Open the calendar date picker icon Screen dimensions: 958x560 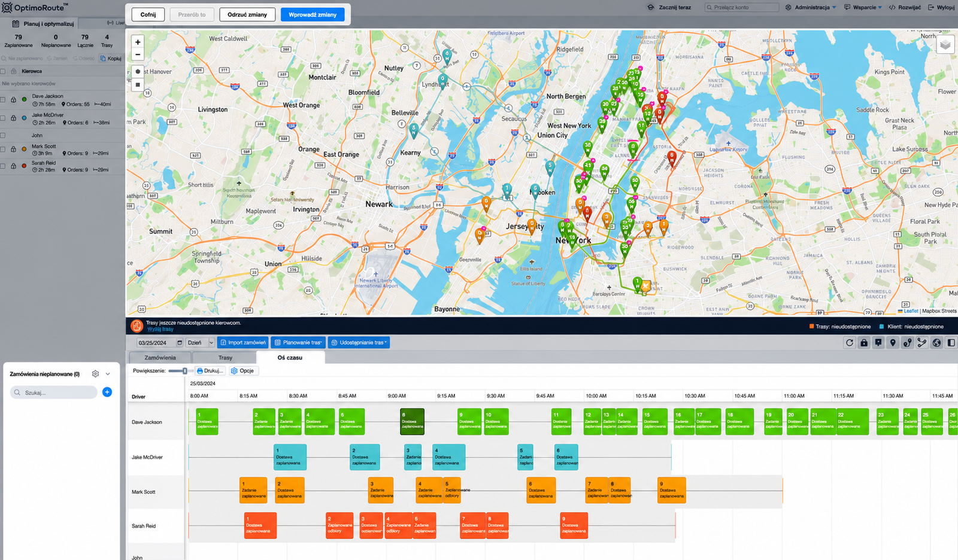coord(180,343)
